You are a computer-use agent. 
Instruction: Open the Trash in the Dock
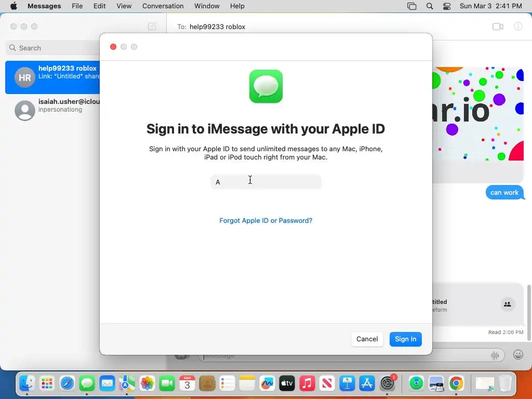[x=505, y=383]
